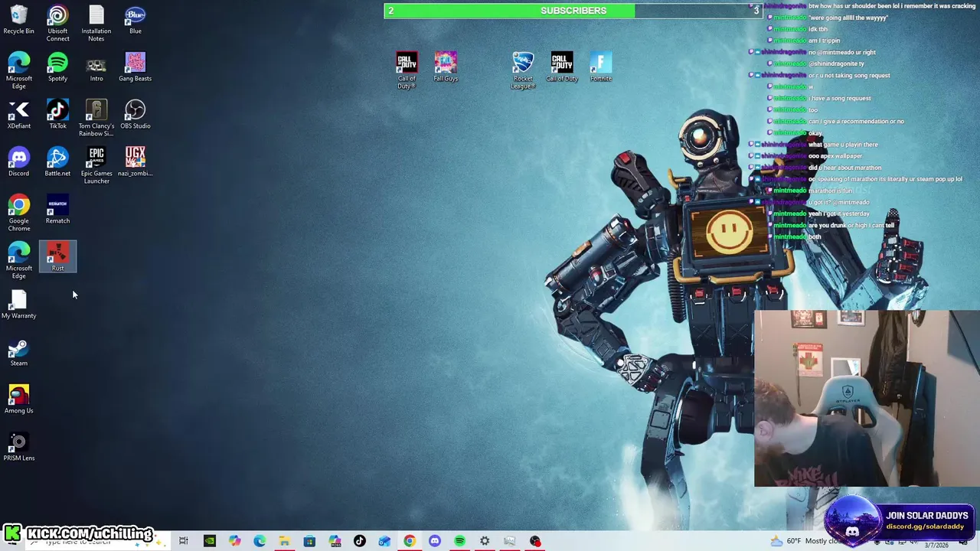This screenshot has width=980, height=551.
Task: Select the Installation Notes file icon
Action: click(x=96, y=24)
